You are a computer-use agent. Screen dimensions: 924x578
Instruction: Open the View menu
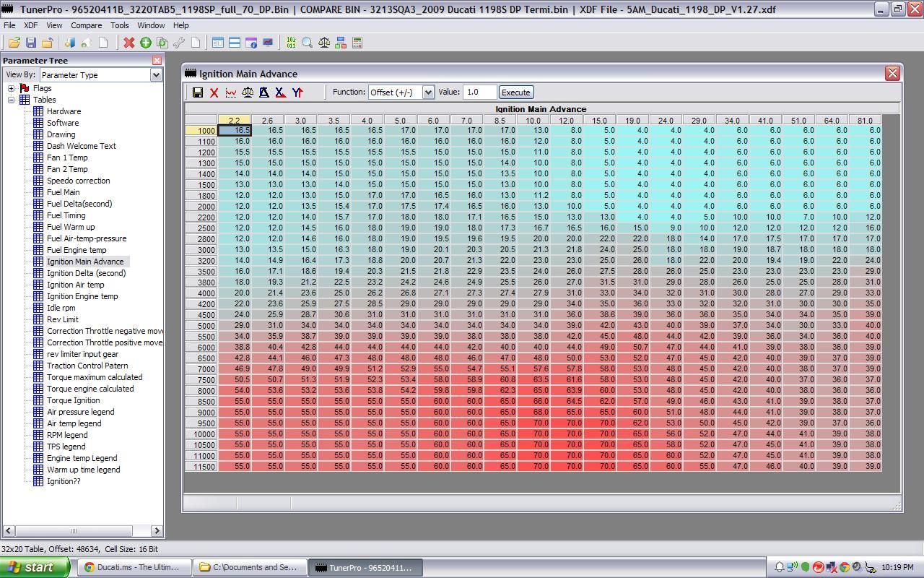point(54,25)
